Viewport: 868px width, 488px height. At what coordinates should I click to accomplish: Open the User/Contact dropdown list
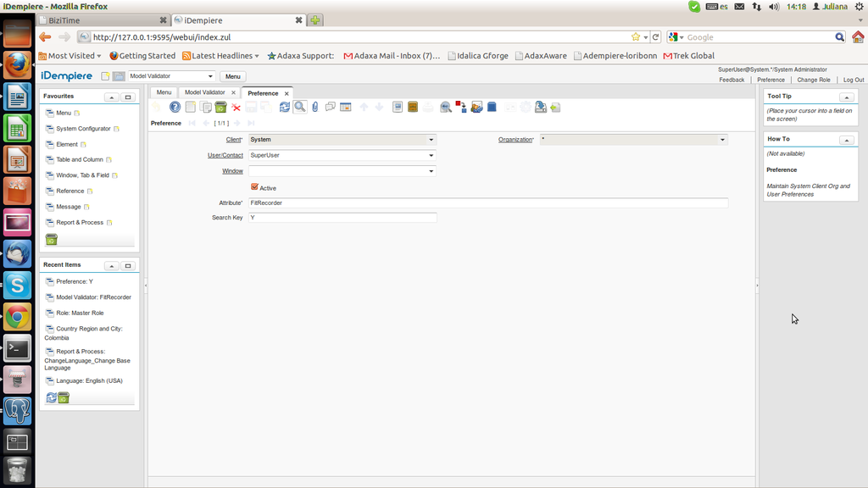click(x=431, y=156)
